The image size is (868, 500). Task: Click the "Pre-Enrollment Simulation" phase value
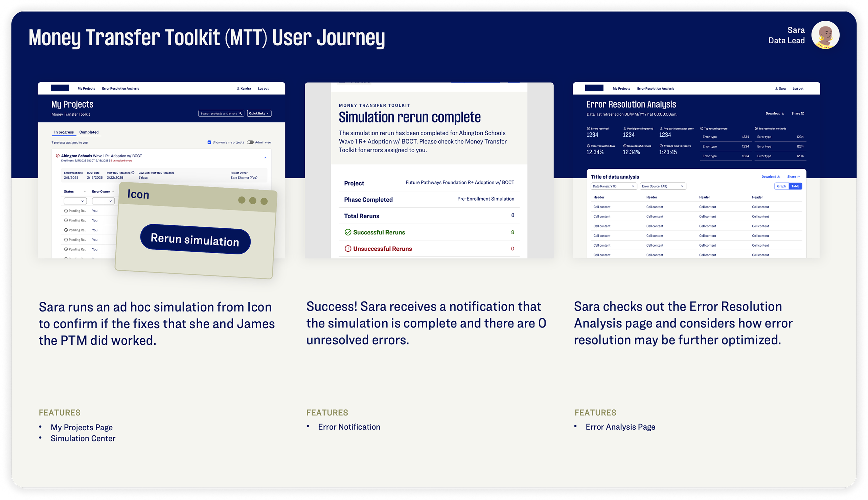click(485, 199)
